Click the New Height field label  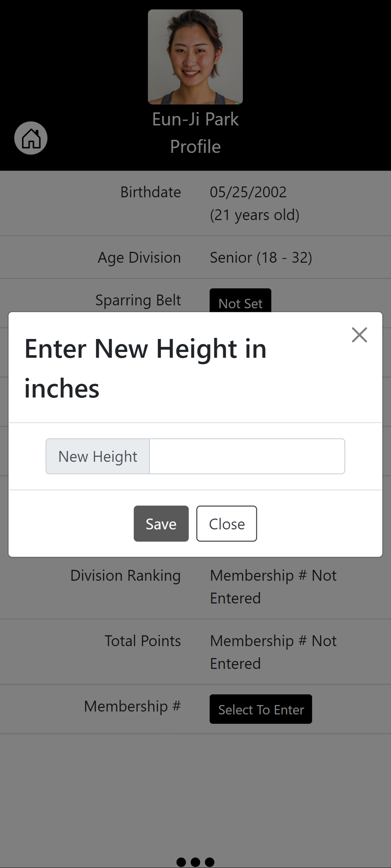pos(98,456)
